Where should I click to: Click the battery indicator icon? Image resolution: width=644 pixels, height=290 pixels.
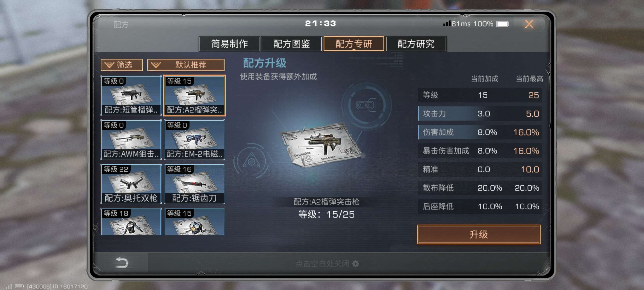click(x=503, y=24)
